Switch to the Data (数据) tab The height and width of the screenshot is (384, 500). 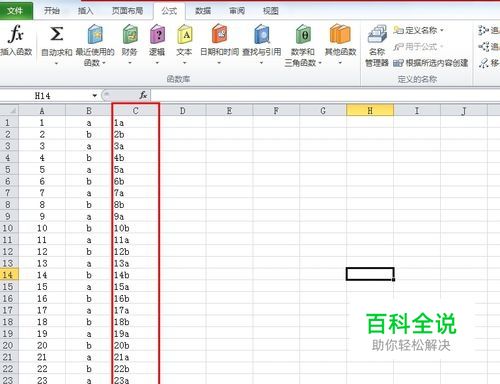click(x=203, y=11)
